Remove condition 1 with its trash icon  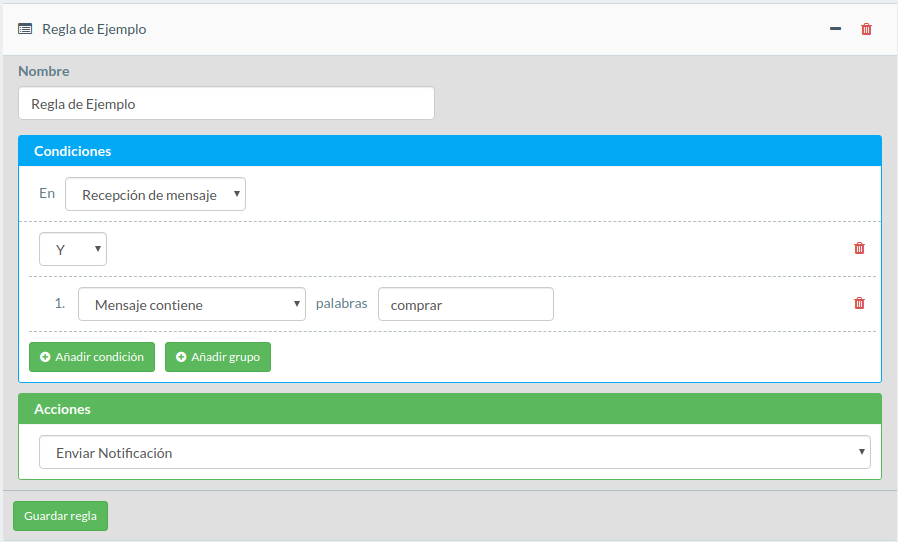coord(859,303)
